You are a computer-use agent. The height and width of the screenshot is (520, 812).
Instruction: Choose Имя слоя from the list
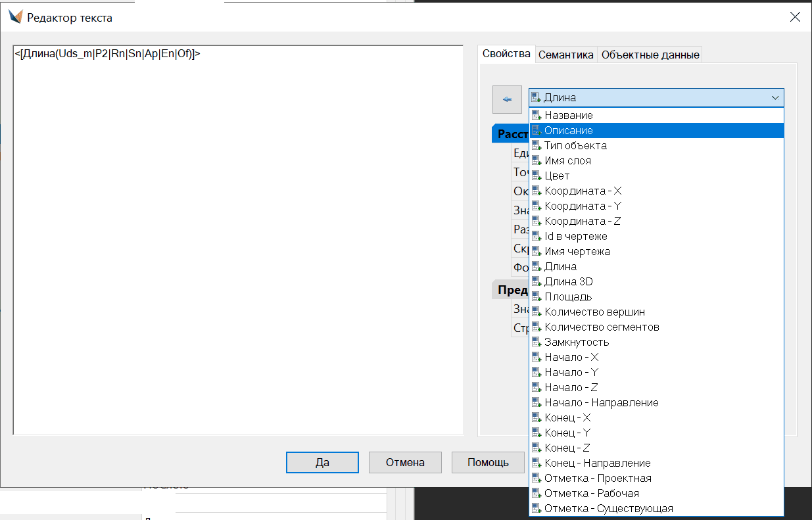pyautogui.click(x=657, y=160)
